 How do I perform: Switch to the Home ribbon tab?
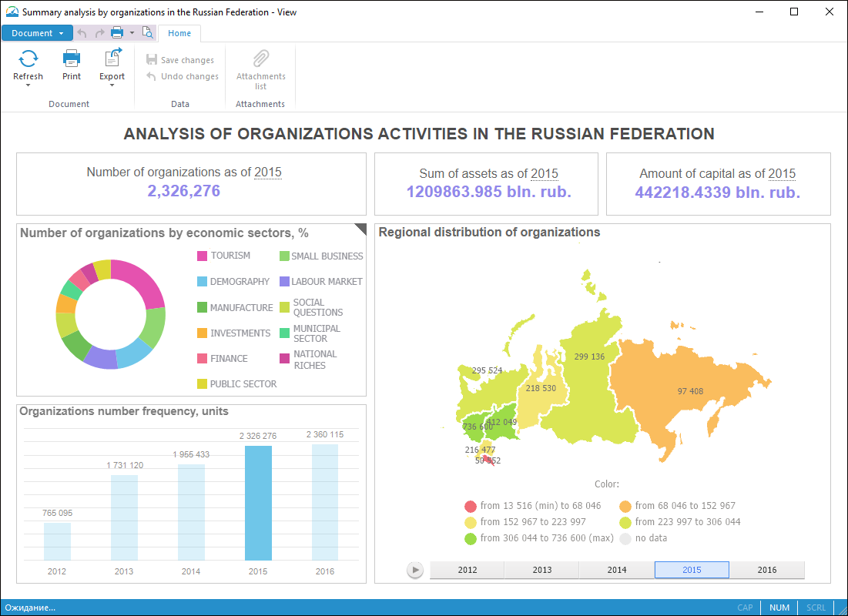click(179, 33)
